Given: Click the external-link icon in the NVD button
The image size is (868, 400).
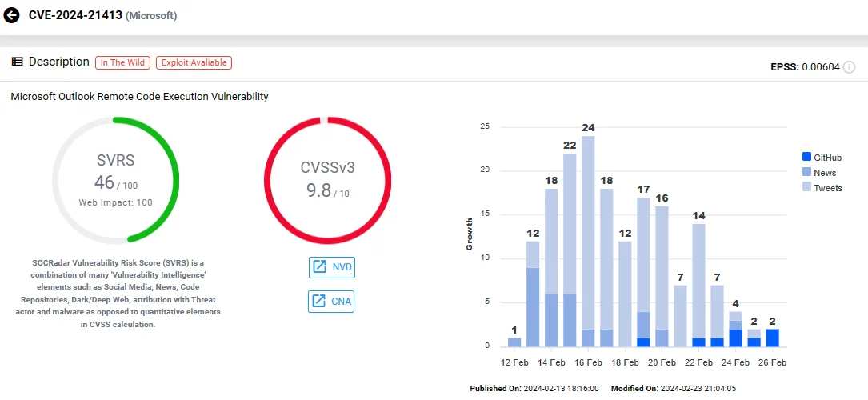Looking at the screenshot, I should click(319, 267).
